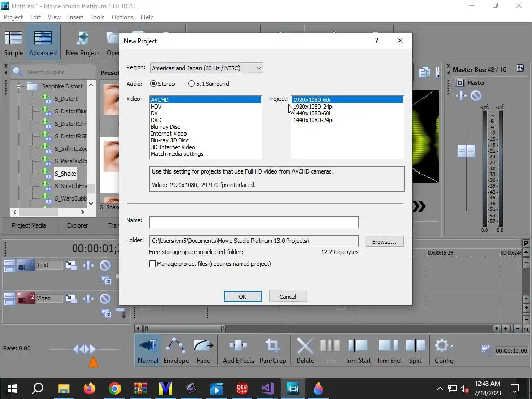Collapse the Sapphire Distort folder
The height and width of the screenshot is (399, 532).
(18, 86)
